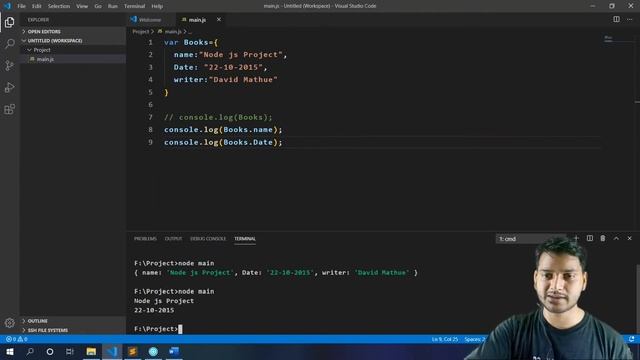The image size is (640, 360).
Task: Split the terminal panel
Action: pos(590,238)
